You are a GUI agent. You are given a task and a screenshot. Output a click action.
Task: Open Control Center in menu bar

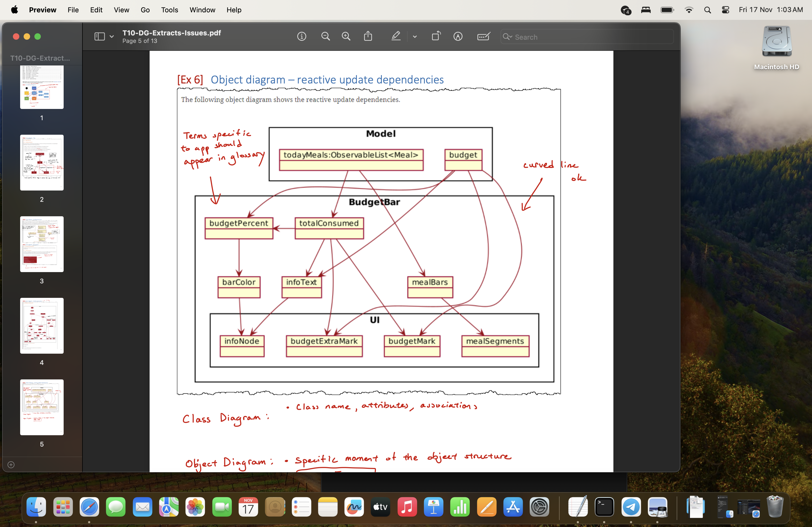tap(725, 10)
